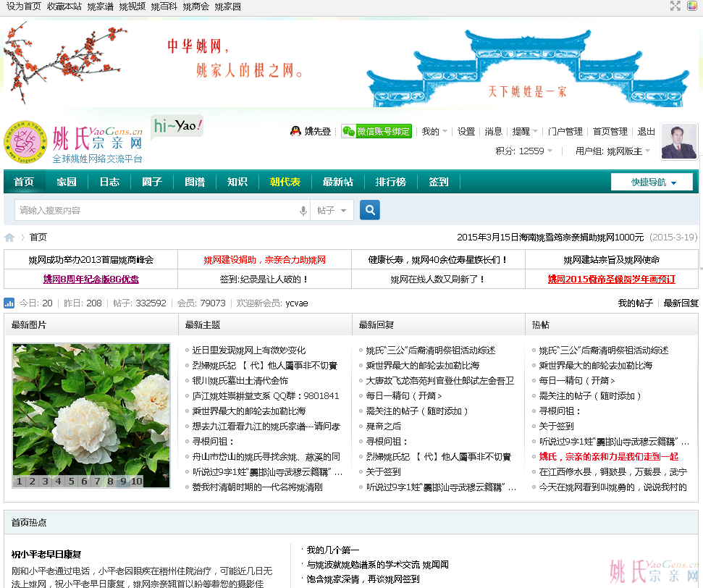Click the statistics bar chart icon

coord(9,303)
